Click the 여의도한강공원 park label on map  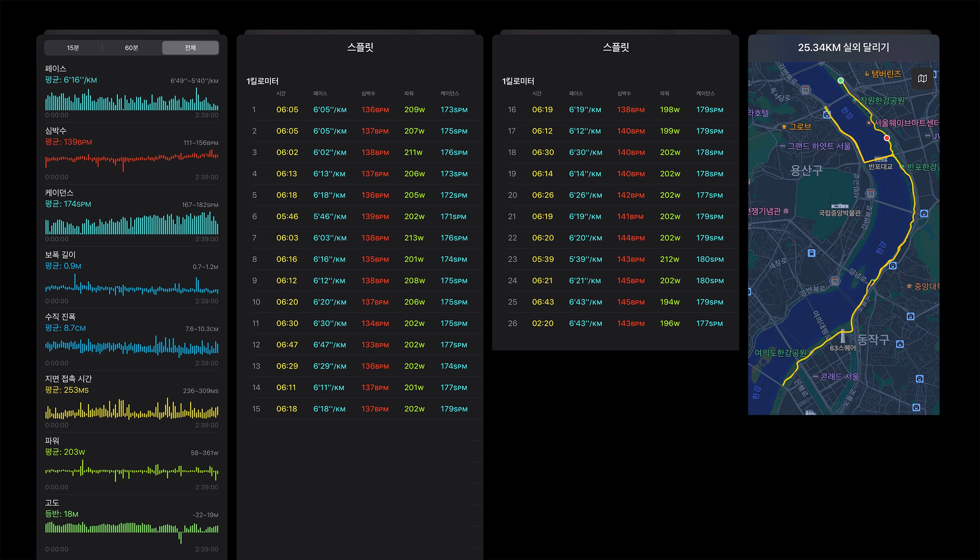780,353
